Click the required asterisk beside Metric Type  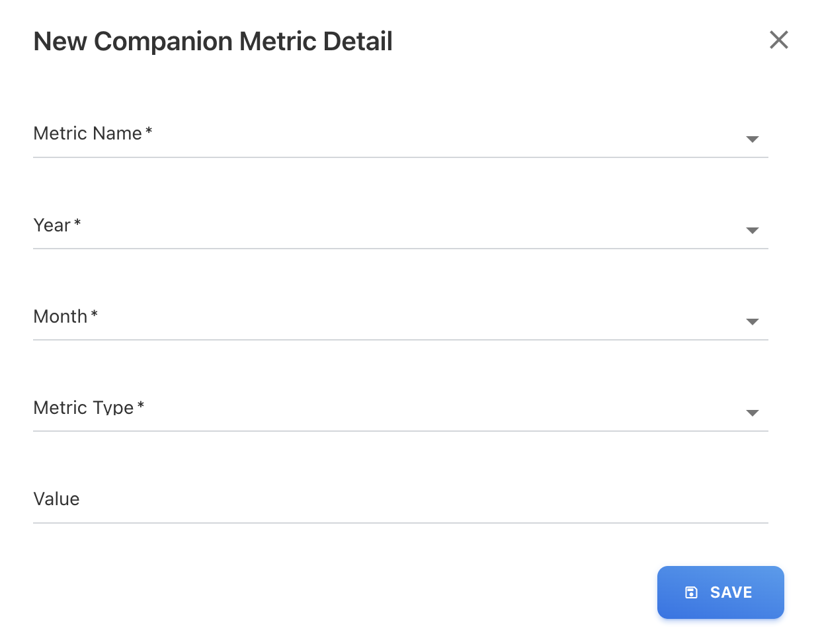(141, 405)
